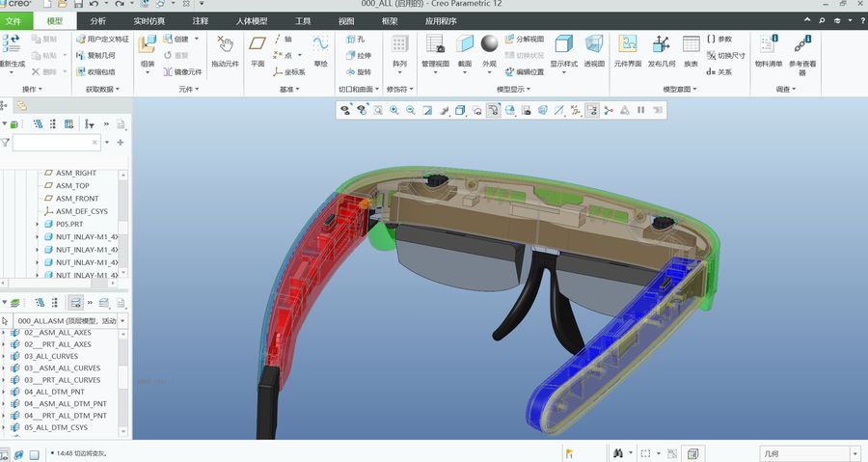Screen dimensions: 868x462
Task: Open the 截面 section tool
Action: point(465,51)
